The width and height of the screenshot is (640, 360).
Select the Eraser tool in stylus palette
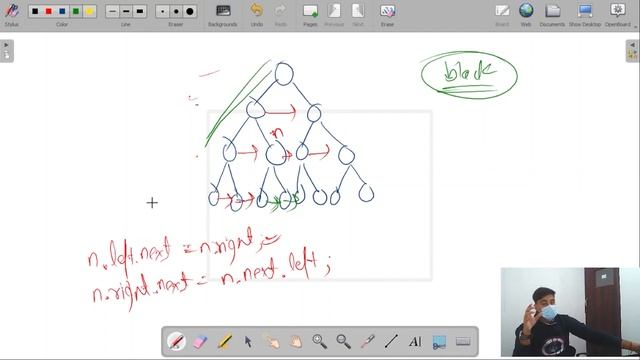tap(200, 341)
